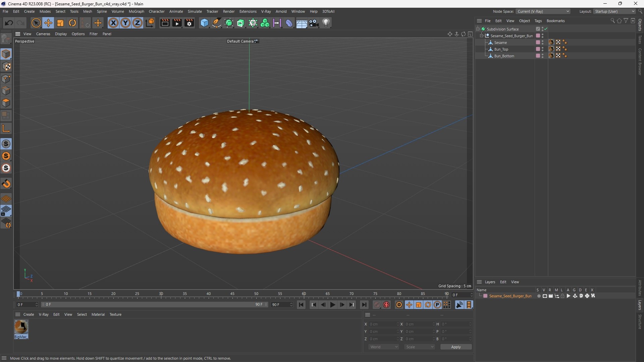The height and width of the screenshot is (362, 644).
Task: Open the MoGraph menu
Action: [x=136, y=11]
